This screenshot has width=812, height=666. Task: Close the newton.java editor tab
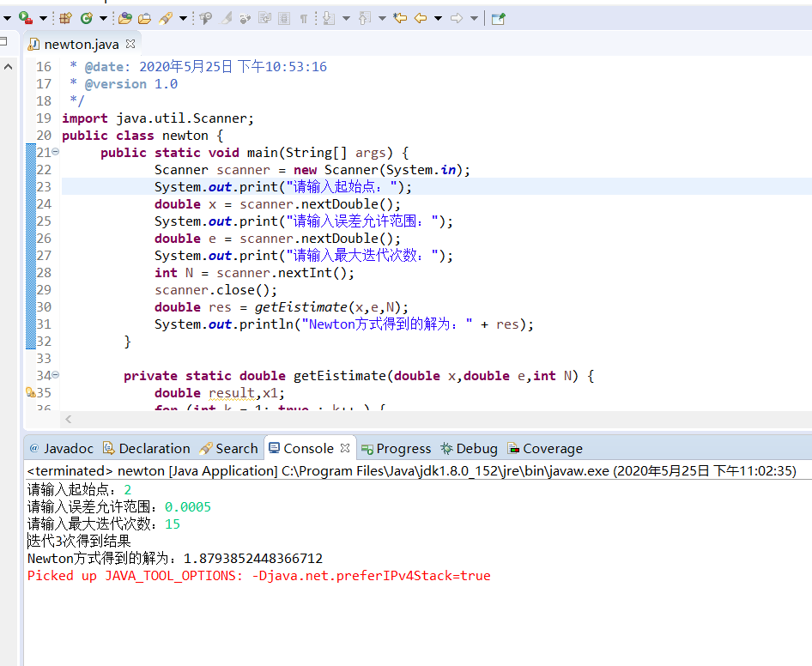pos(130,44)
